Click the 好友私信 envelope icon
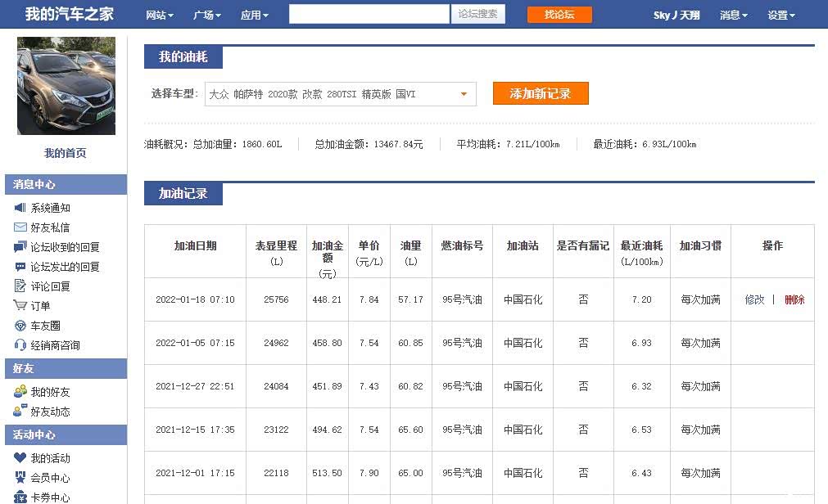 [x=20, y=227]
